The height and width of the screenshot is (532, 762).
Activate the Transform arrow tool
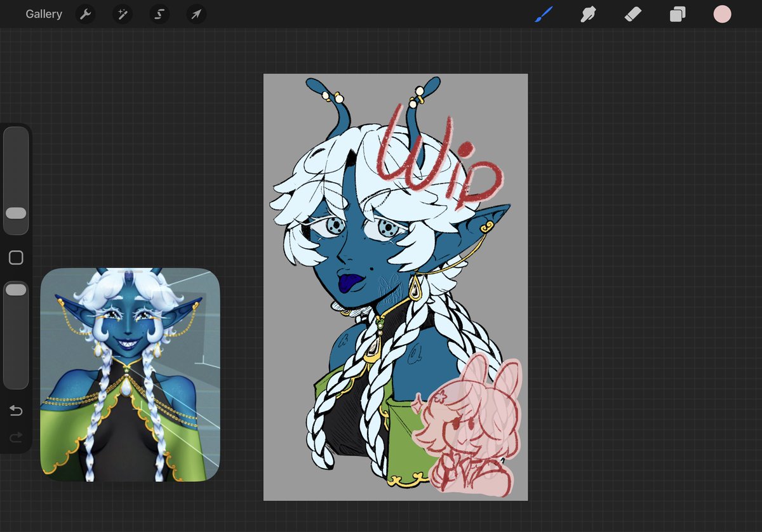196,14
